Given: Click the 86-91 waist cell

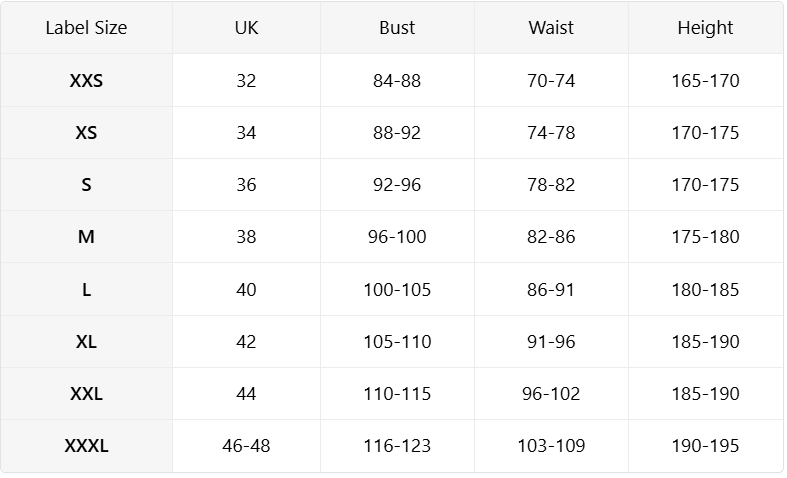Looking at the screenshot, I should 551,290.
